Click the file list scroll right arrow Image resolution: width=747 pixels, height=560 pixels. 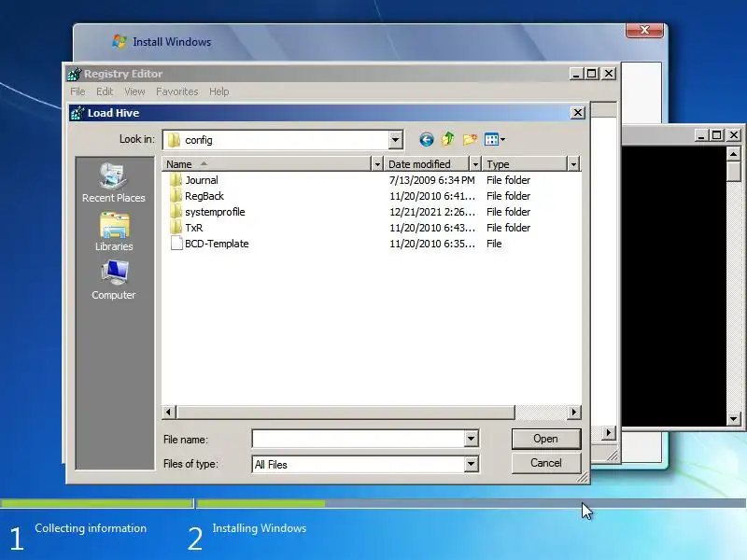click(573, 412)
